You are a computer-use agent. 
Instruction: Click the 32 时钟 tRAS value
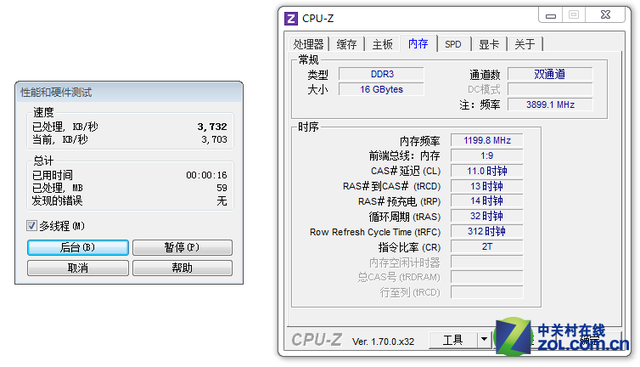[x=487, y=216]
